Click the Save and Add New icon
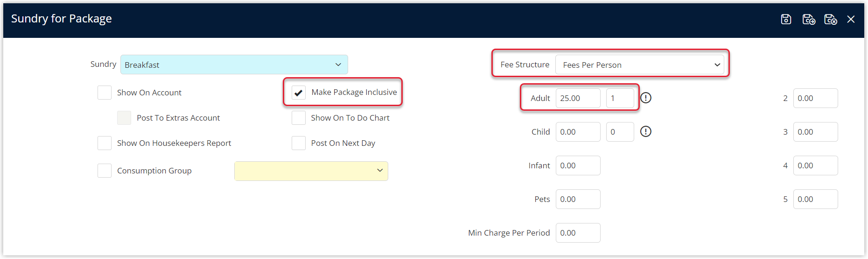Screen dimensions: 868x259 click(809, 19)
